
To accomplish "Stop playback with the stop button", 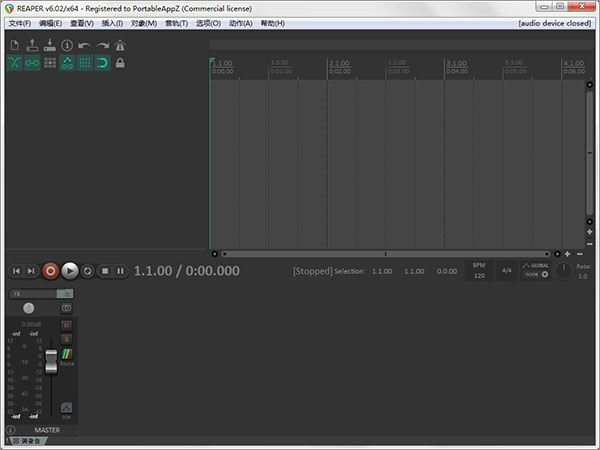I will point(105,271).
